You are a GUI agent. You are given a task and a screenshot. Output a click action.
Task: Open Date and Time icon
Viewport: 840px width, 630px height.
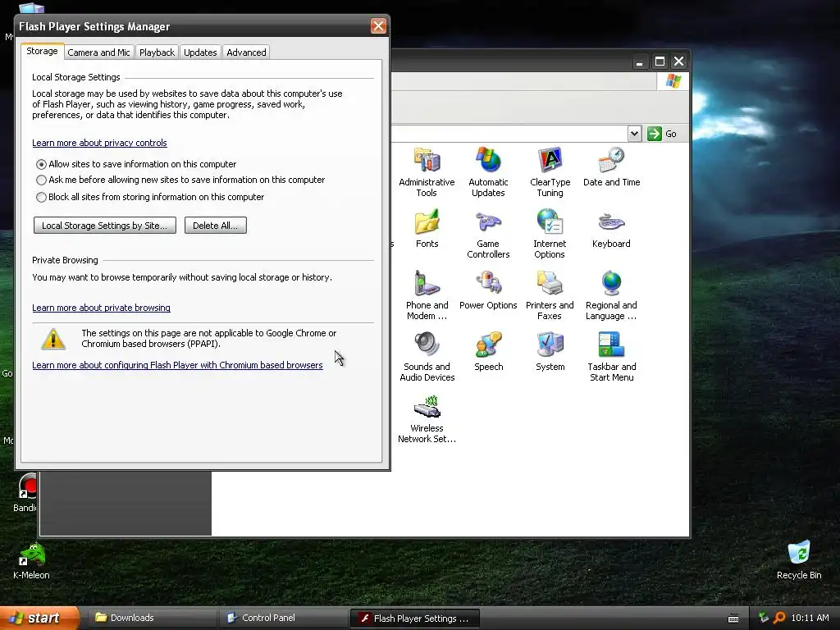click(x=611, y=167)
